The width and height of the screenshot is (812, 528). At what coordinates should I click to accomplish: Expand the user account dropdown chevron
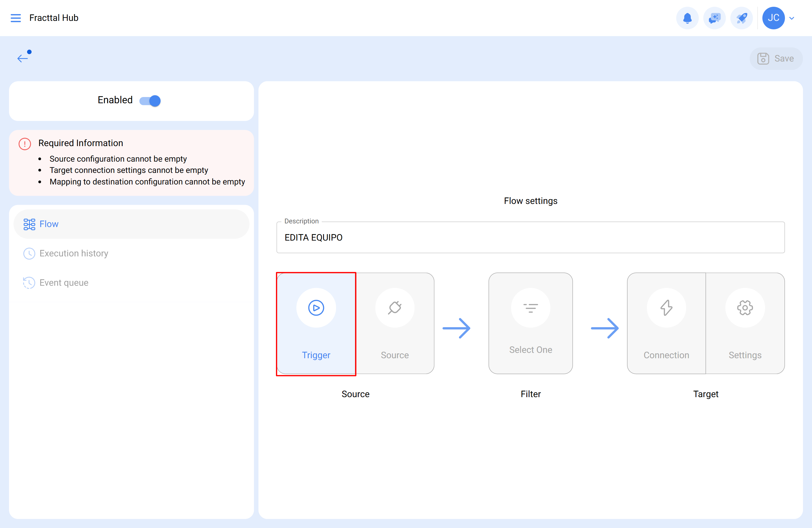point(792,18)
